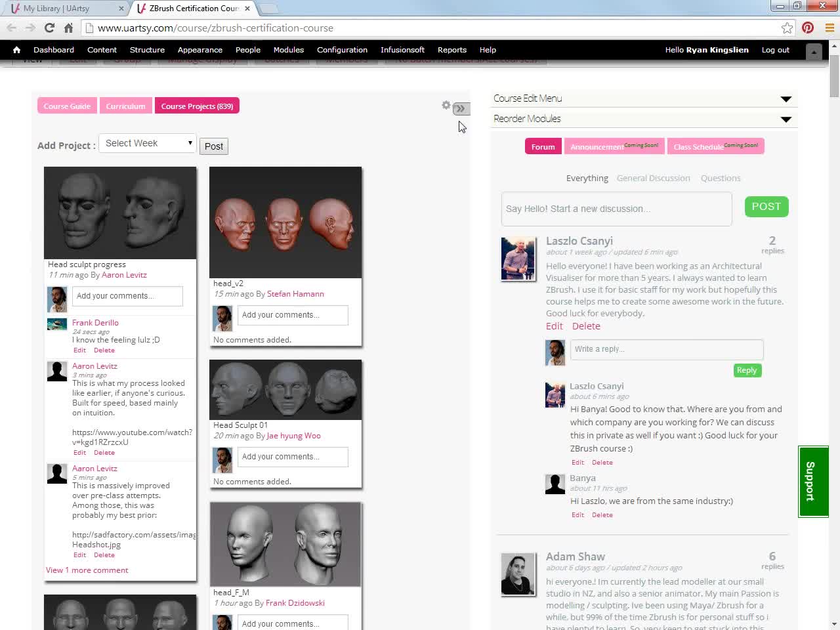The width and height of the screenshot is (840, 630).
Task: Click the green Reply button
Action: click(x=747, y=370)
